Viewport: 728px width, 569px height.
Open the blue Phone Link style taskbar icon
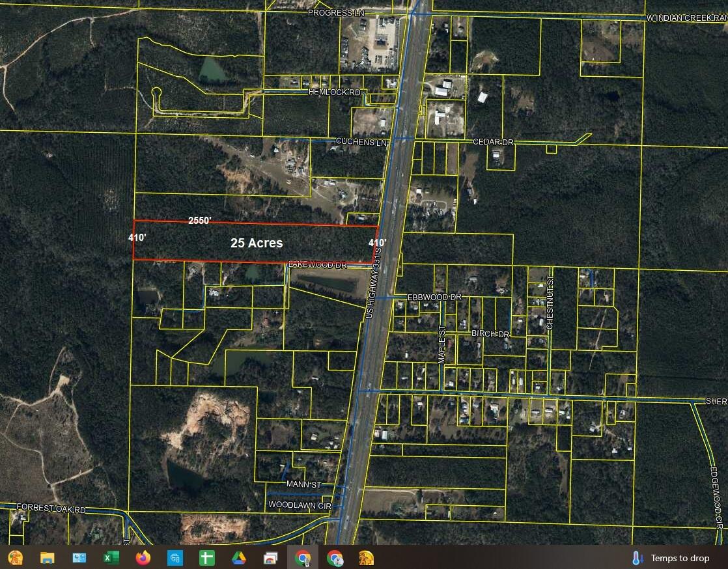click(175, 557)
